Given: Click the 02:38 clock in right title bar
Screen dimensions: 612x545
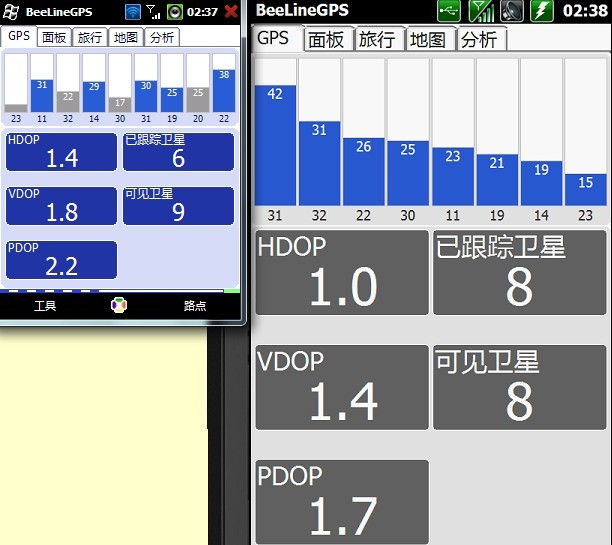Looking at the screenshot, I should [585, 11].
